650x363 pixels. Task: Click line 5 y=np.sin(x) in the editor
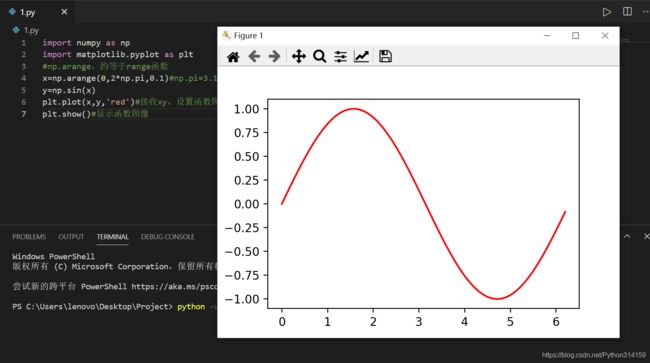pos(69,90)
